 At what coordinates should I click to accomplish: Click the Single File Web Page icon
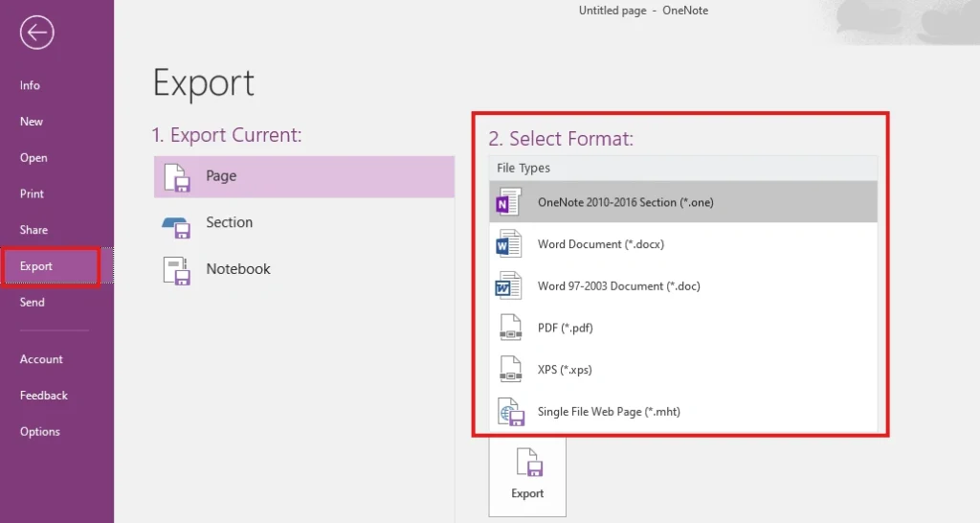pyautogui.click(x=511, y=412)
